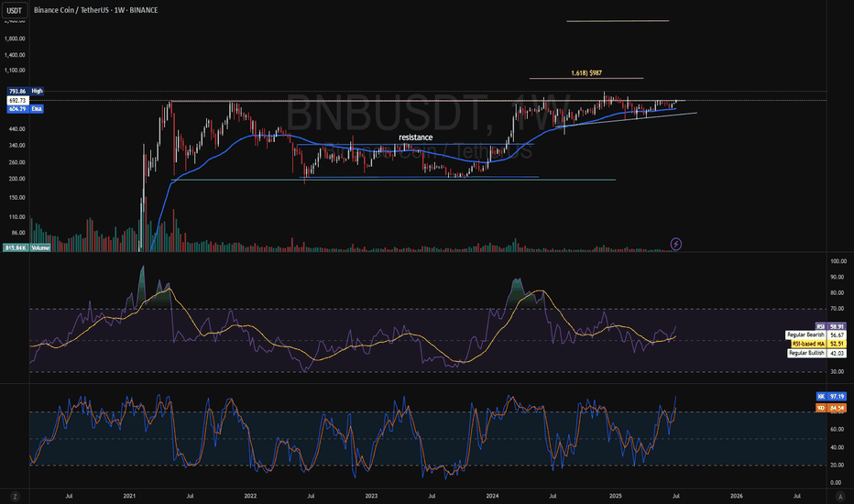Click the purple lightning bolt icon
This screenshot has height=504, width=854.
675,244
